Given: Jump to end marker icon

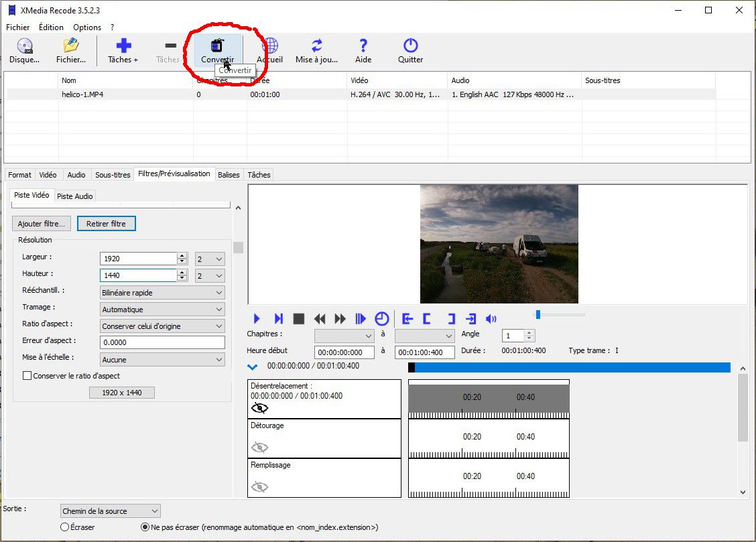Looking at the screenshot, I should 471,318.
